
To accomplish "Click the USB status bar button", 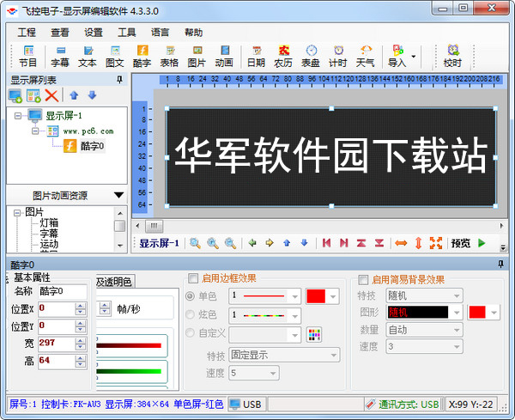I will 246,405.
